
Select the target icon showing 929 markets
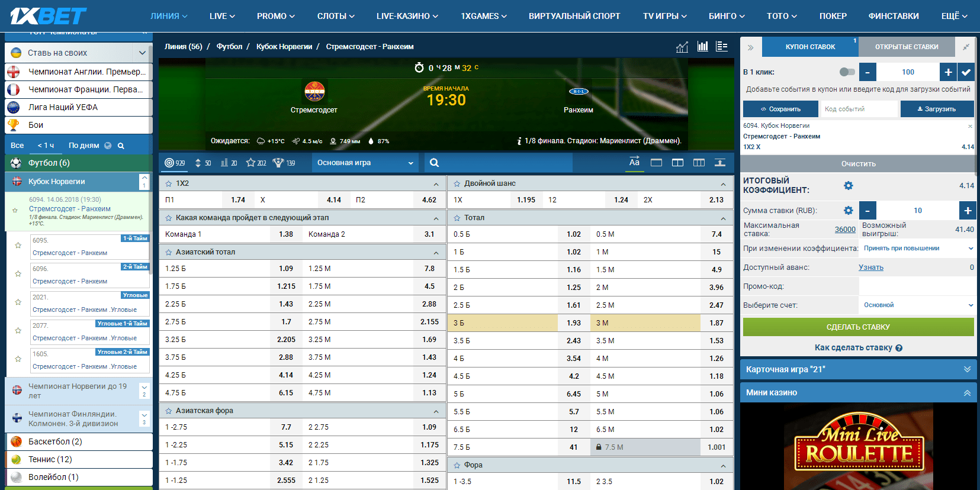pos(175,163)
